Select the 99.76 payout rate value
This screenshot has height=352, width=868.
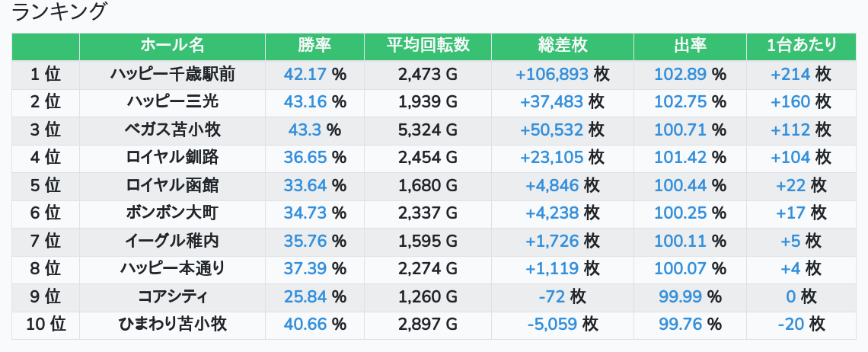click(680, 324)
